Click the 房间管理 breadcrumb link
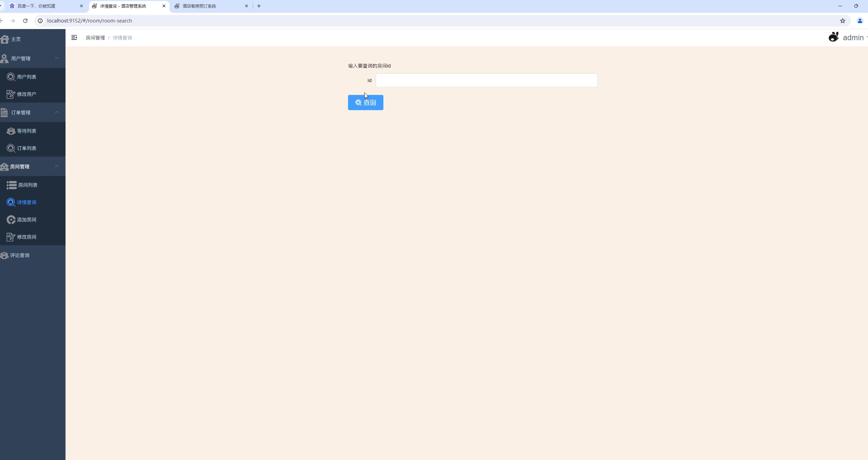The image size is (868, 460). coord(95,38)
